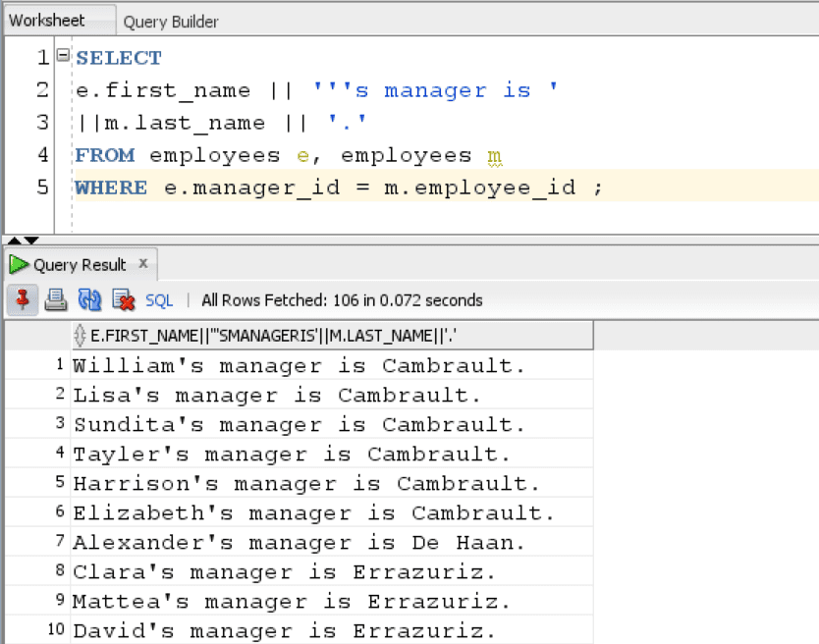Click the upward splitter arrow above Query Result
The image size is (819, 644).
click(12, 239)
